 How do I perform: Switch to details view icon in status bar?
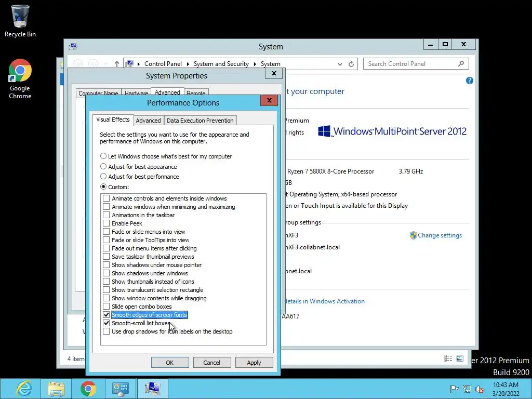[x=448, y=358]
